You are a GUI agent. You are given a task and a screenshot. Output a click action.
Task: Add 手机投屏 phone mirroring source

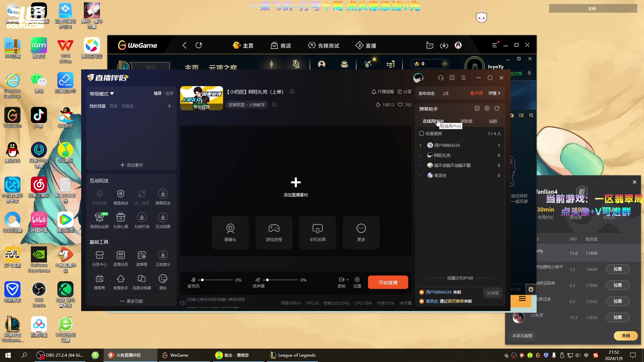pyautogui.click(x=318, y=232)
